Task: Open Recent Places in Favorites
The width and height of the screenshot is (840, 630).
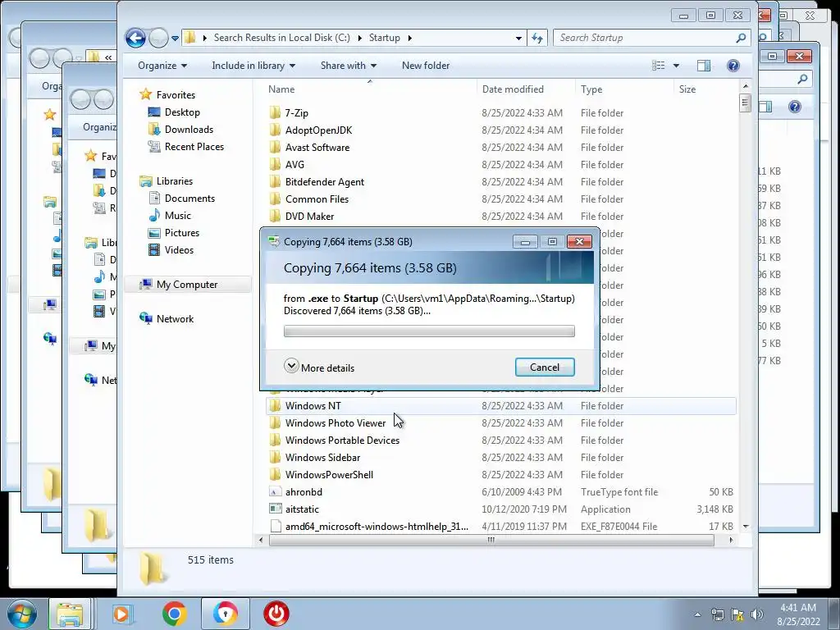Action: [x=194, y=146]
